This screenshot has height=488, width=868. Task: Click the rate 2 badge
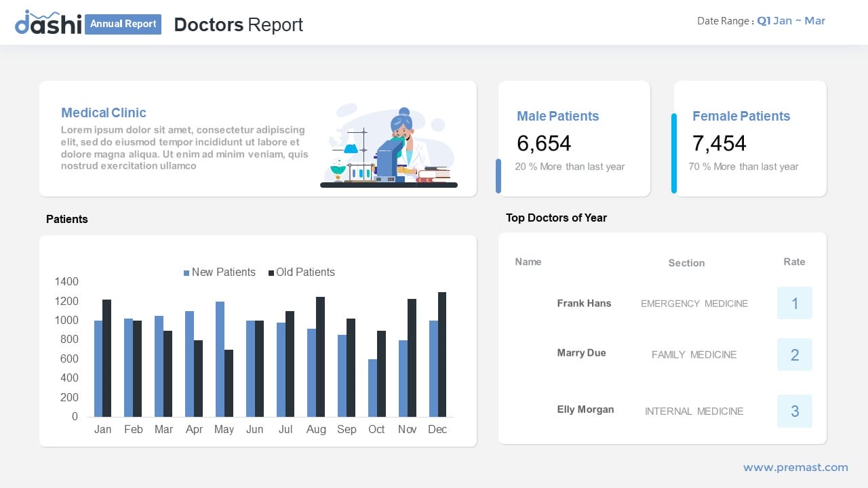(x=795, y=354)
